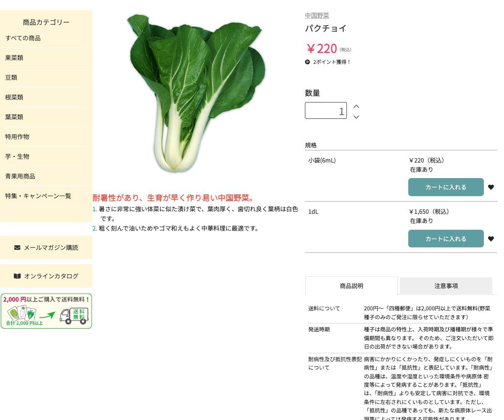Open 特集・キャンペーン一覧 page

(38, 196)
